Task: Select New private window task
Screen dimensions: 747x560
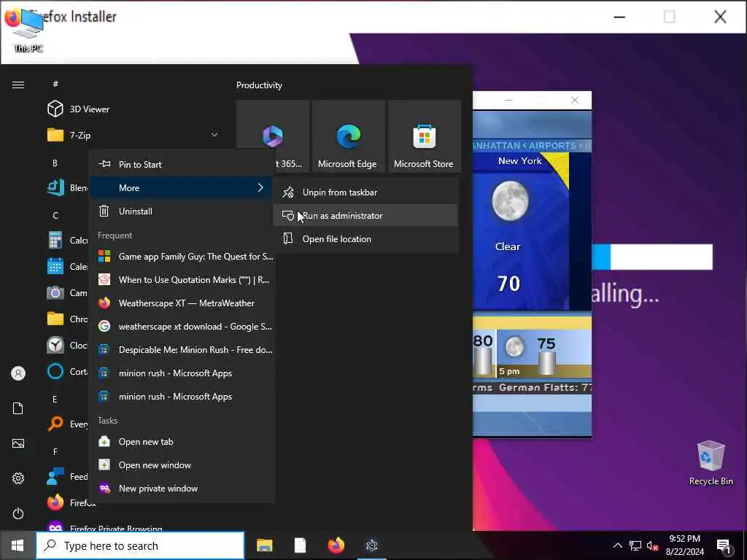Action: click(x=182, y=488)
